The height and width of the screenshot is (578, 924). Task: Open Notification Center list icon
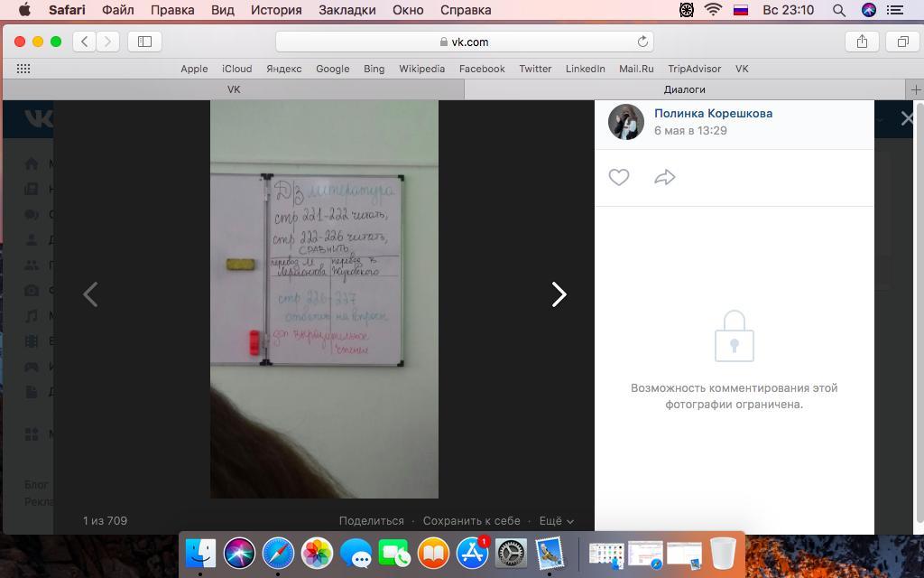pos(895,10)
